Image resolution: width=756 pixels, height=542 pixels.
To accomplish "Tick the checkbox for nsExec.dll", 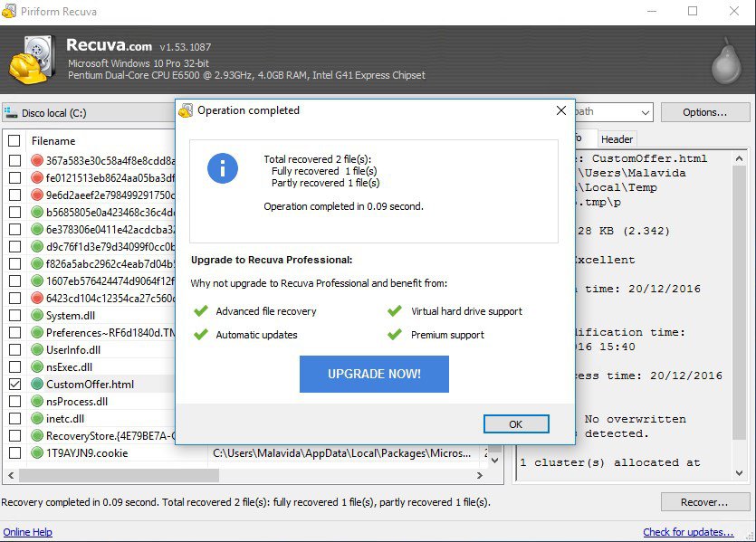I will pos(14,367).
